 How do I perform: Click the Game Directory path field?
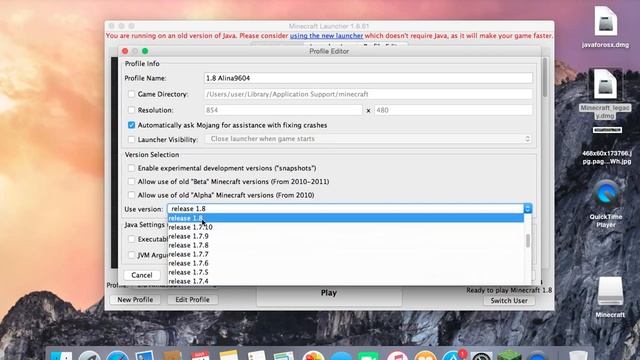tap(368, 94)
